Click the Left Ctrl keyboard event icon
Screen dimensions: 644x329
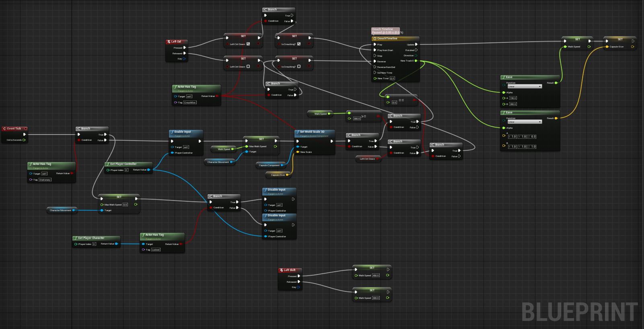pyautogui.click(x=169, y=42)
